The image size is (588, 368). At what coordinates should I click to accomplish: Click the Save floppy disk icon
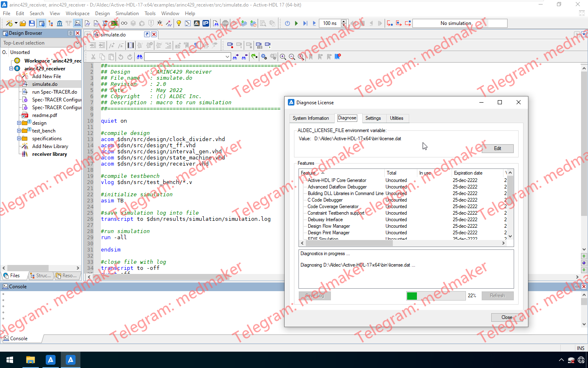point(32,23)
